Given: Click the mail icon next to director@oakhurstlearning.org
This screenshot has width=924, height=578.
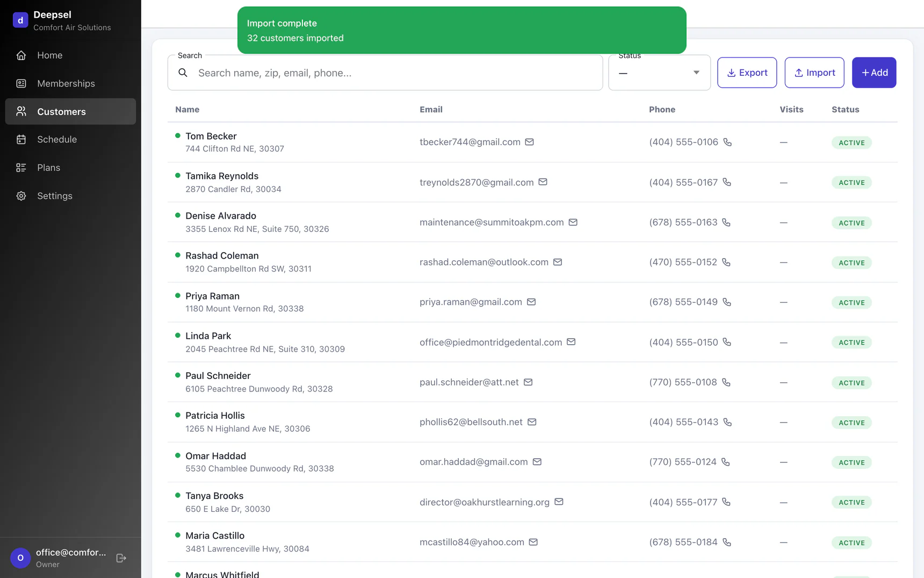Looking at the screenshot, I should [559, 502].
